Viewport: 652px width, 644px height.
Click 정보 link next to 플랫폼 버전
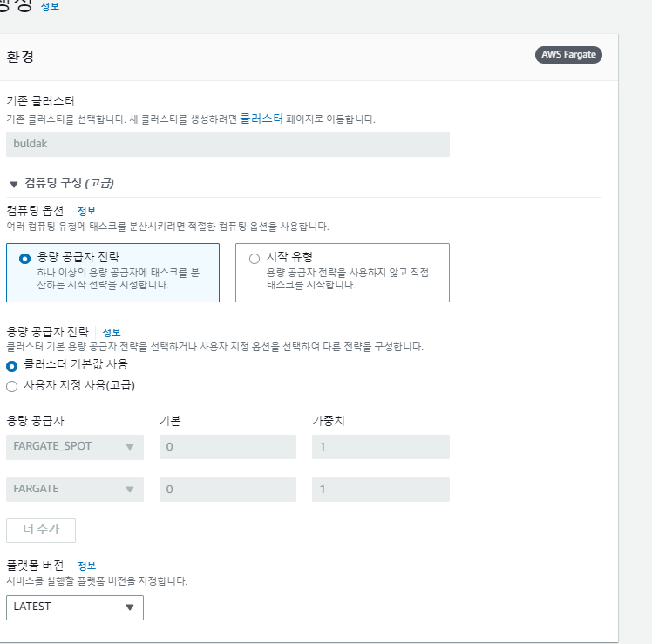pos(86,566)
